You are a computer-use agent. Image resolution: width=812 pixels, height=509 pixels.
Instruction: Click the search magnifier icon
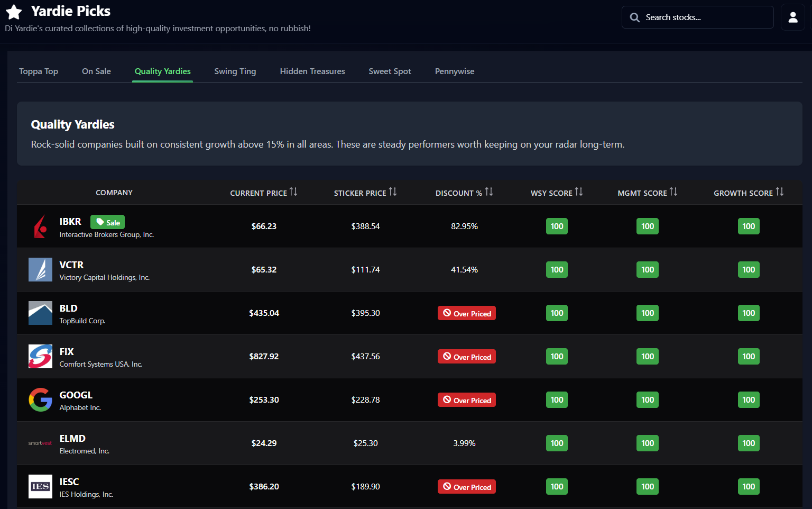[x=635, y=17]
